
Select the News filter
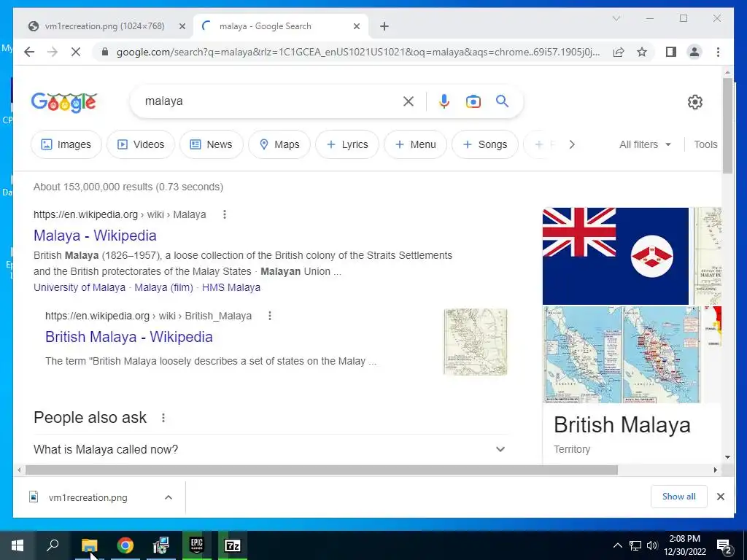(x=211, y=144)
